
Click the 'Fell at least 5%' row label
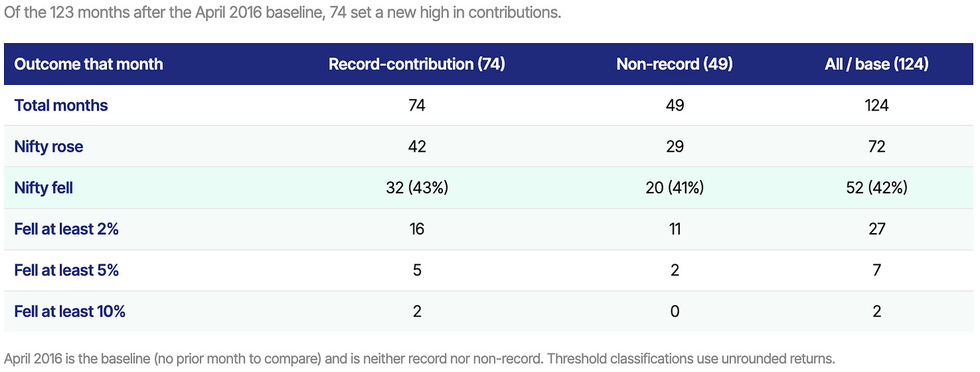(67, 270)
